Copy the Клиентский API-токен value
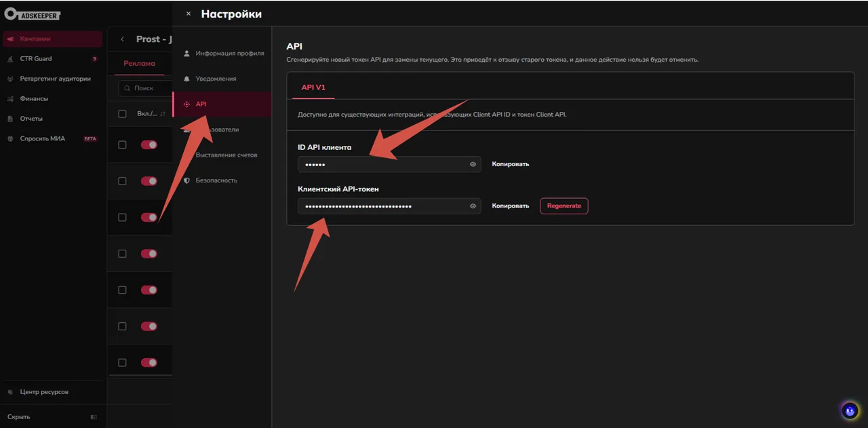Image resolution: width=868 pixels, height=428 pixels. pyautogui.click(x=510, y=206)
